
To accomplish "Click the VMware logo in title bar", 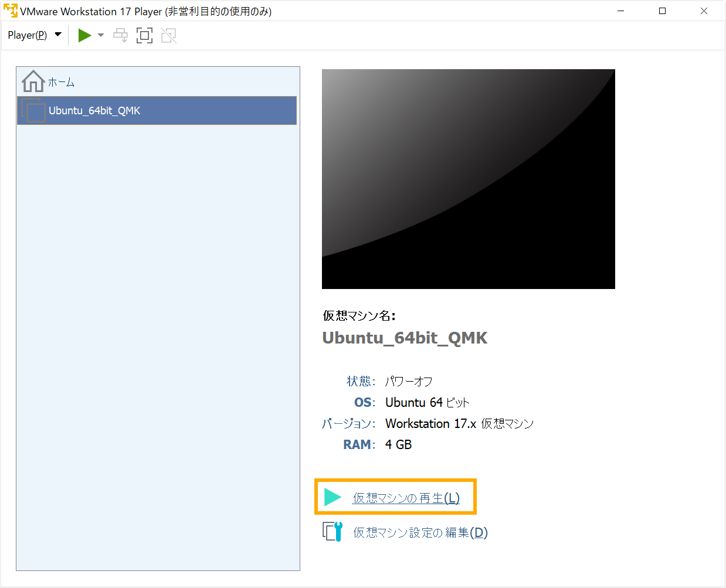I will pos(11,11).
